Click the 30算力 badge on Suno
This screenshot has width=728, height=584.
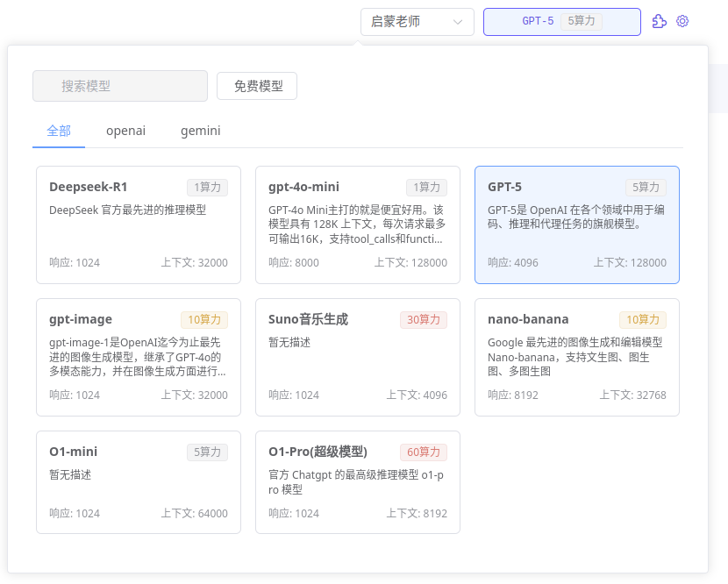424,320
